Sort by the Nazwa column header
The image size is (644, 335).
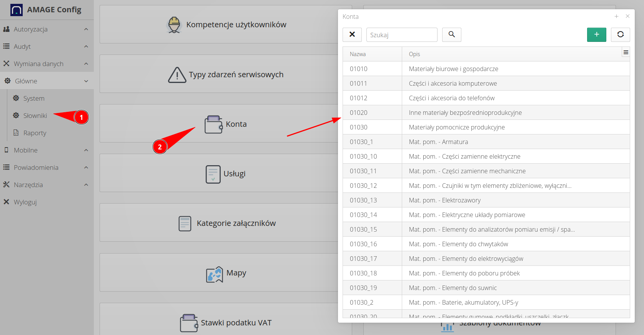click(x=358, y=54)
